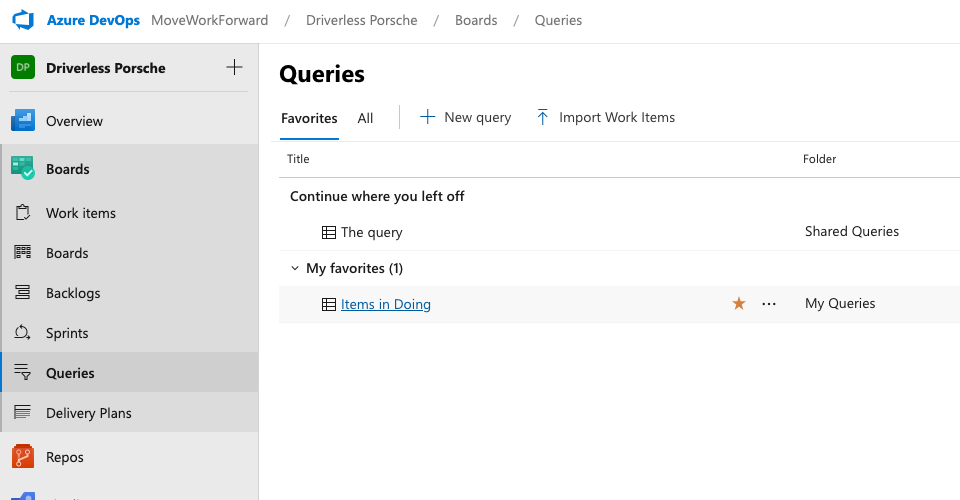Open more actions for Items in Doing
Image resolution: width=960 pixels, height=500 pixels.
(x=769, y=304)
